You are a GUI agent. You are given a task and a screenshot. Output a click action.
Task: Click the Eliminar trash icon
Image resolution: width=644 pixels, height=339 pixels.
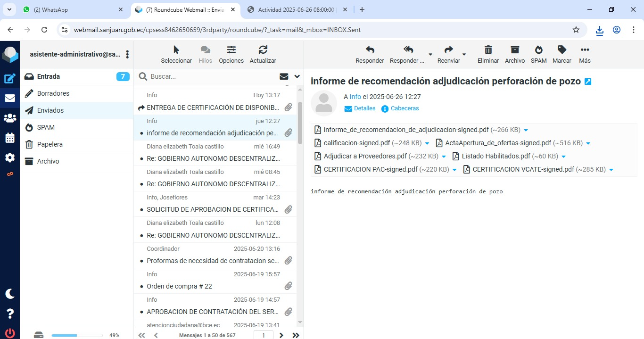click(x=488, y=54)
